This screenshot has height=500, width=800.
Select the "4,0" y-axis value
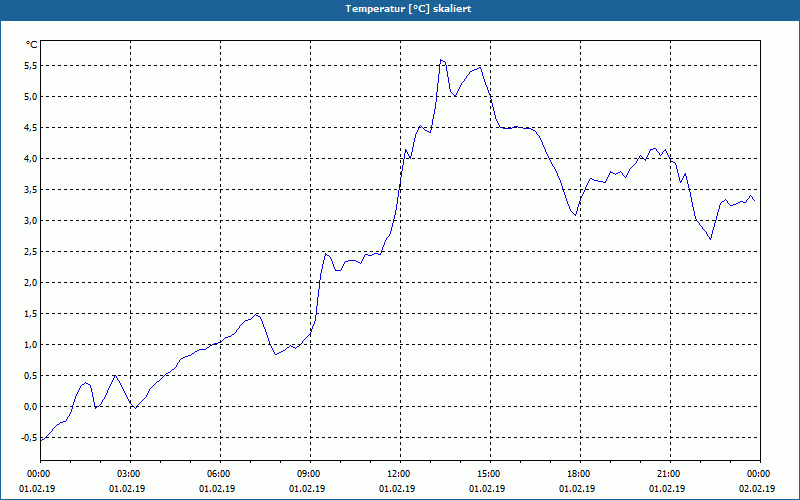click(x=31, y=159)
